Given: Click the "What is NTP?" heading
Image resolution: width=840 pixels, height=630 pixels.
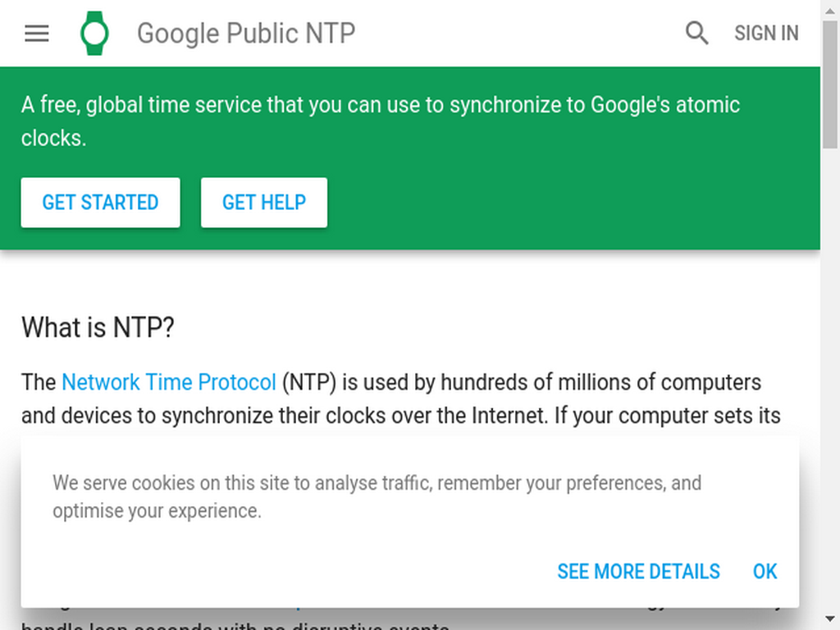Looking at the screenshot, I should click(x=98, y=327).
